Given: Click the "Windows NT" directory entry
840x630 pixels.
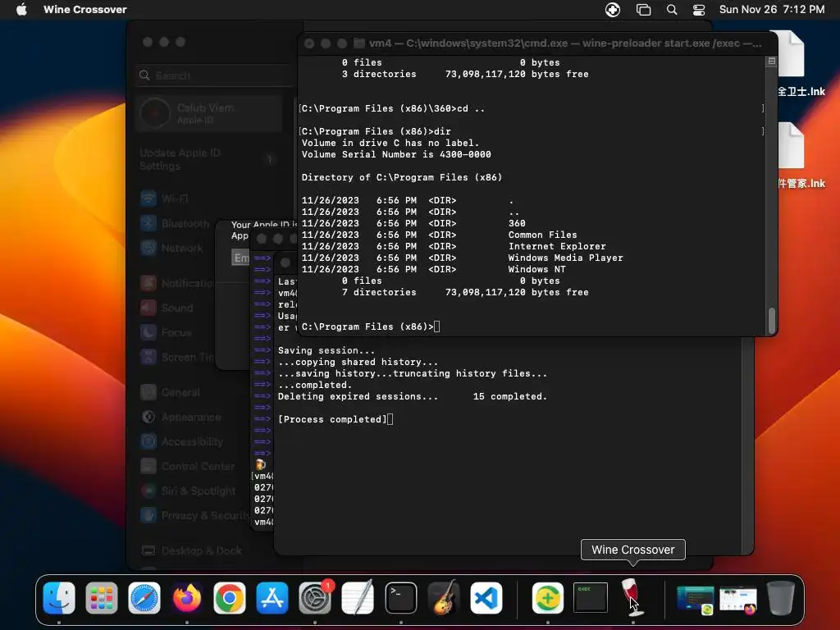Looking at the screenshot, I should click(536, 269).
